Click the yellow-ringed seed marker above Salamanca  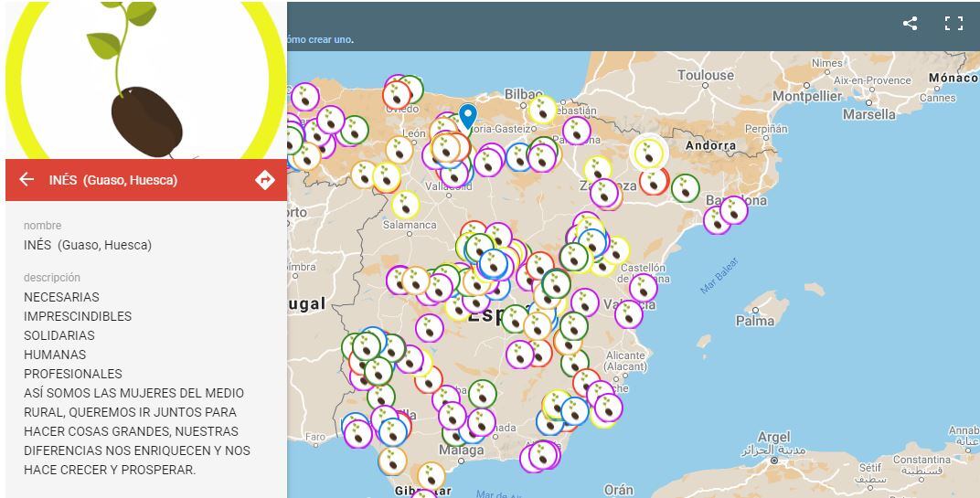[405, 205]
